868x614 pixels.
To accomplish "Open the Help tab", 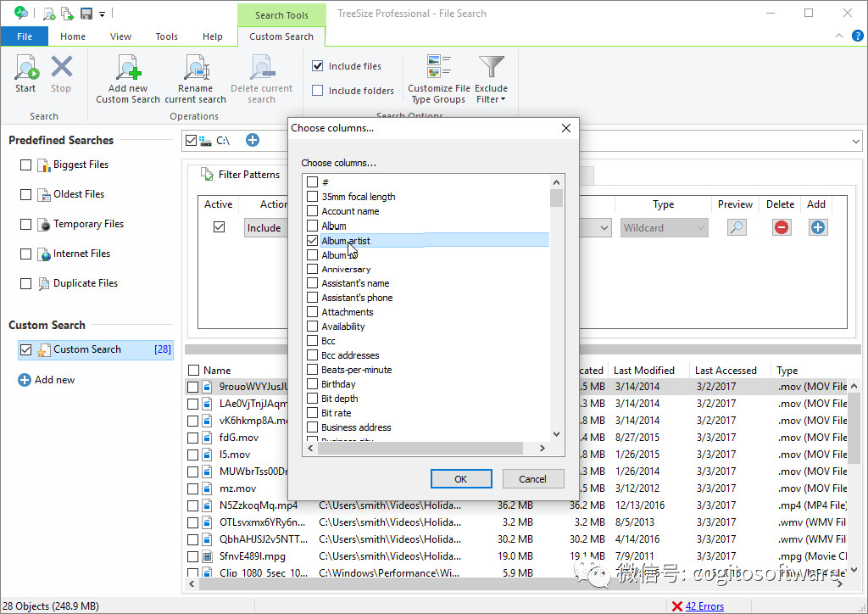I will pyautogui.click(x=213, y=36).
